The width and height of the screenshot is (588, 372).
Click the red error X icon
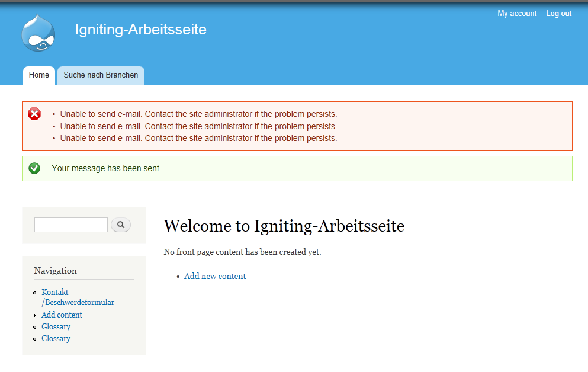pos(34,114)
